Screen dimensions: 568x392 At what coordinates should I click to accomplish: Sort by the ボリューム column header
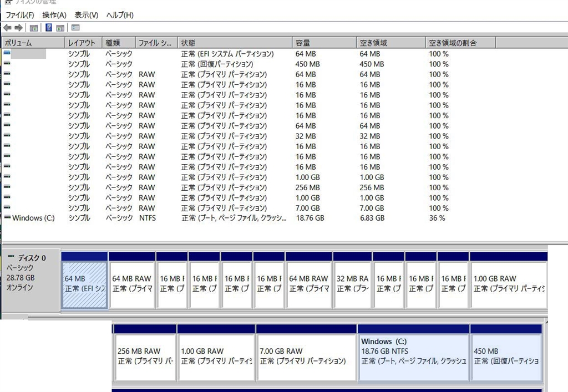[x=33, y=43]
